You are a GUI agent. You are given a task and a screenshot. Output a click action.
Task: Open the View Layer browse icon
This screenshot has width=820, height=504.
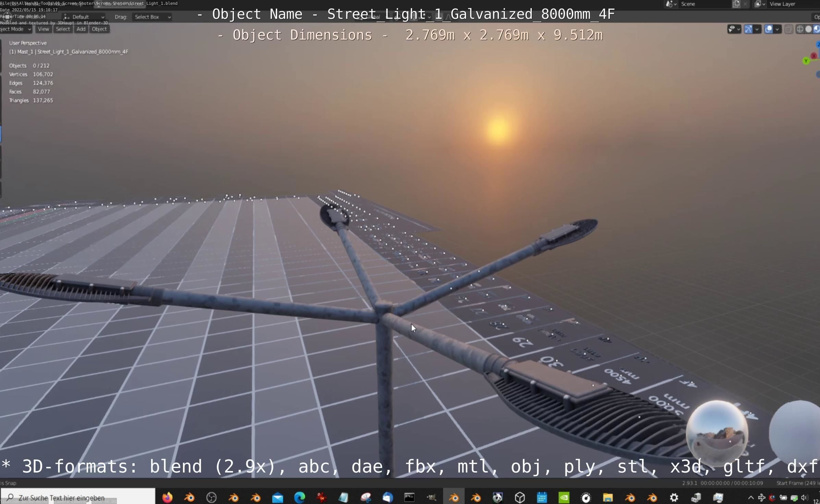tap(760, 4)
